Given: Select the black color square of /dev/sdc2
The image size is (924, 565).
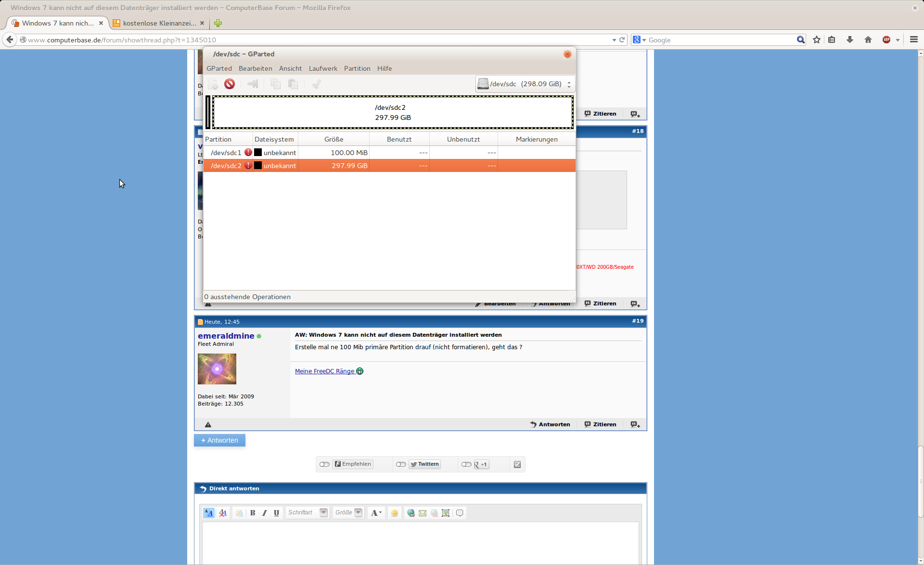Looking at the screenshot, I should 258,166.
